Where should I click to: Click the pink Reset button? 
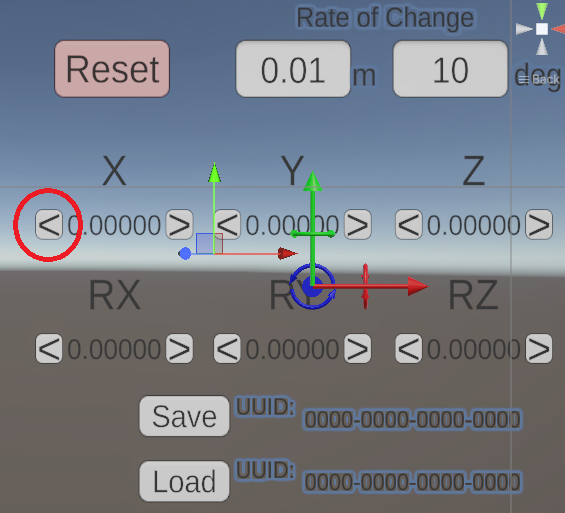(112, 69)
